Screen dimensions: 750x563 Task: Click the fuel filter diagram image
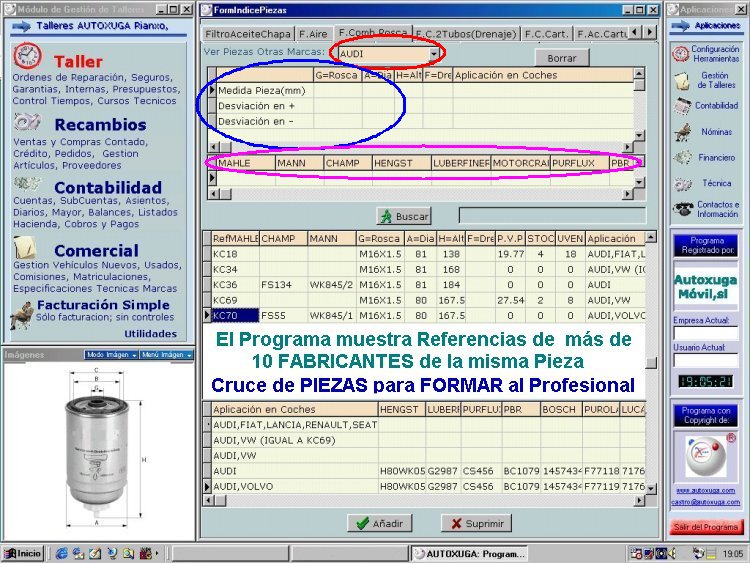(99, 447)
